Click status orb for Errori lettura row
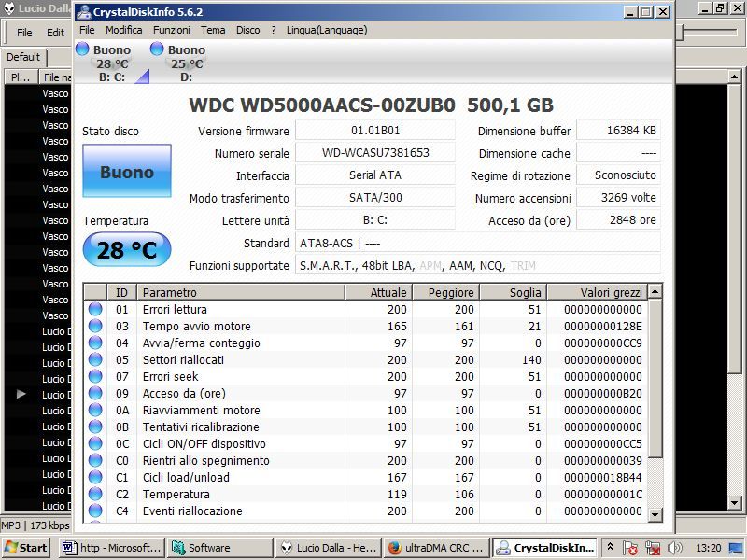This screenshot has height=560, width=747. tap(95, 310)
